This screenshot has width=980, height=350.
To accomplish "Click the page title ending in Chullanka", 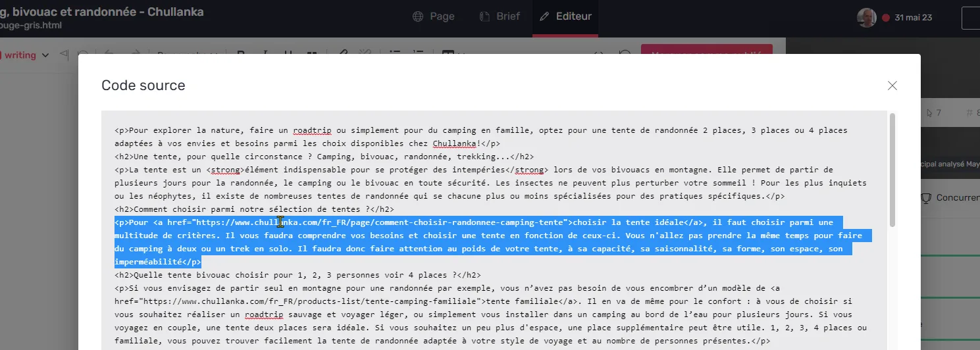I will click(x=102, y=12).
